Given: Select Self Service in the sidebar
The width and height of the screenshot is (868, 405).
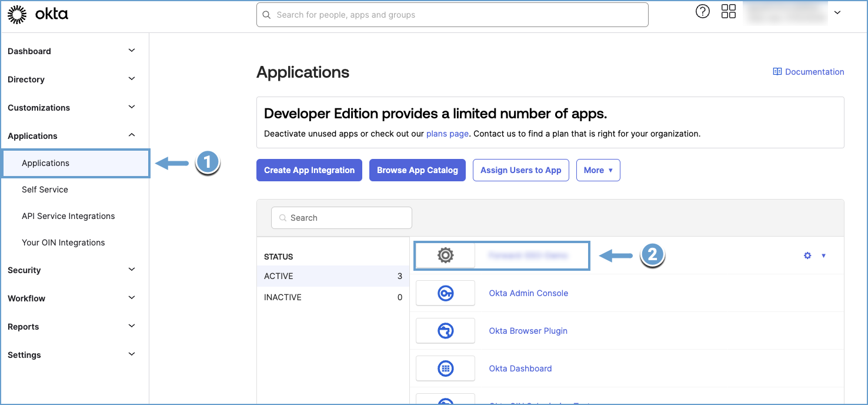Looking at the screenshot, I should point(45,189).
